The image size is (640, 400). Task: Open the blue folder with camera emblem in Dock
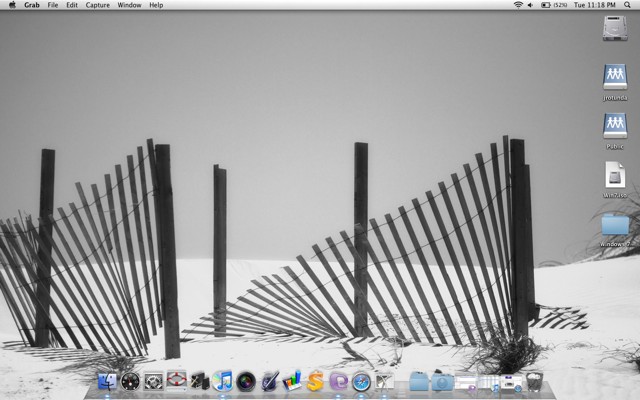pos(442,382)
